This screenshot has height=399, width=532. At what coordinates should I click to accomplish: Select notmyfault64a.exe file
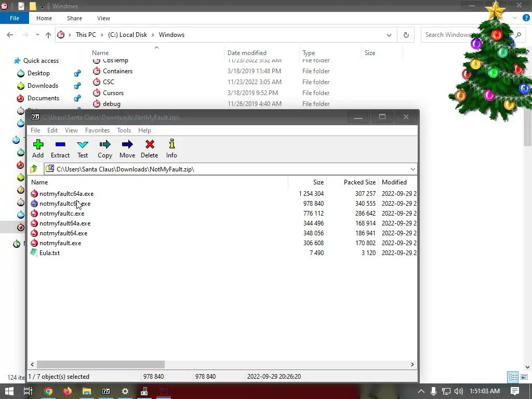65,223
